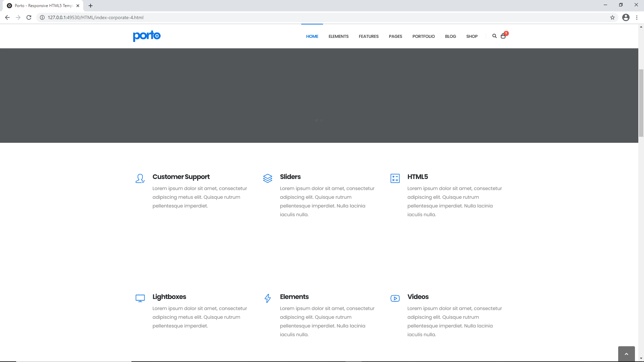Select the first slider pagination dot
Image resolution: width=644 pixels, height=362 pixels.
point(316,120)
